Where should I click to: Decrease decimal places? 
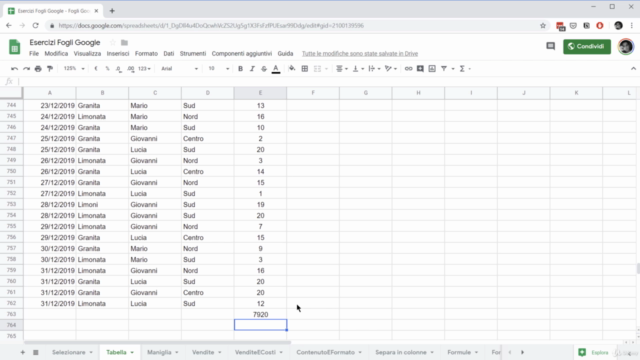118,69
